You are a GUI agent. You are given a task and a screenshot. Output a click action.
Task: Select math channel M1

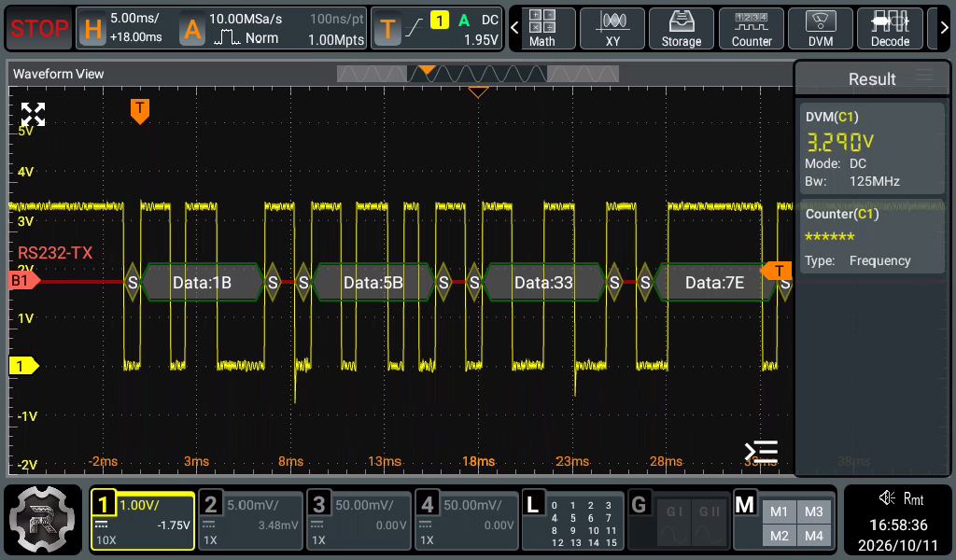tap(779, 511)
